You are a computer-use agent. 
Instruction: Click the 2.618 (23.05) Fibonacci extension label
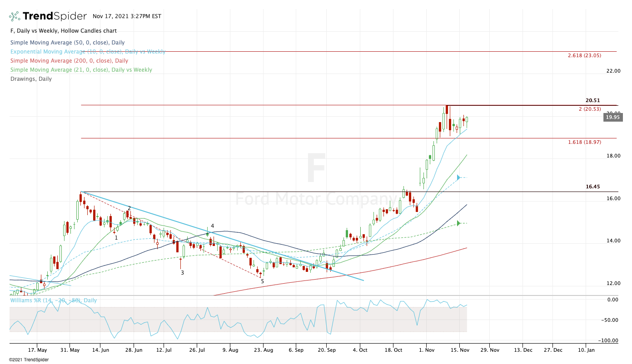tap(584, 56)
